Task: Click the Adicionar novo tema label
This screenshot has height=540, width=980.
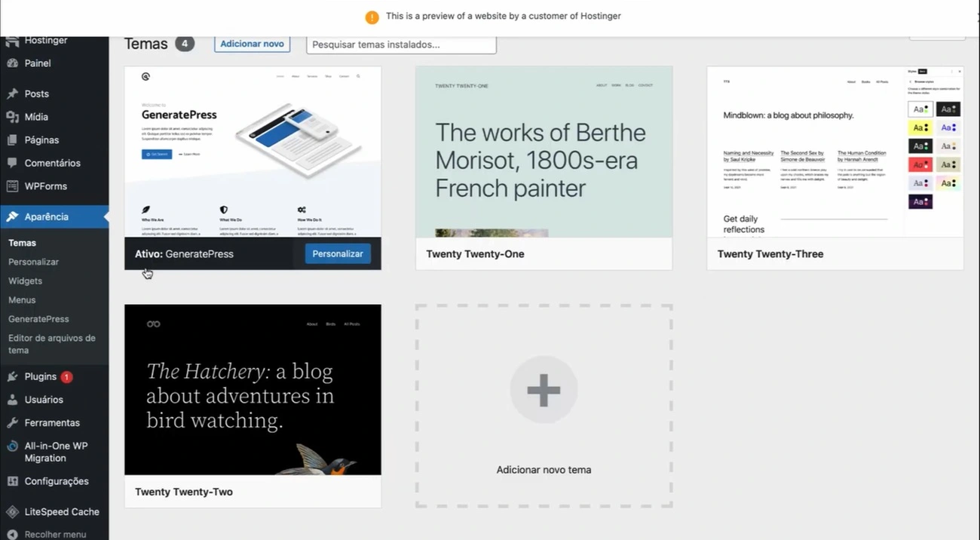Action: click(x=544, y=470)
